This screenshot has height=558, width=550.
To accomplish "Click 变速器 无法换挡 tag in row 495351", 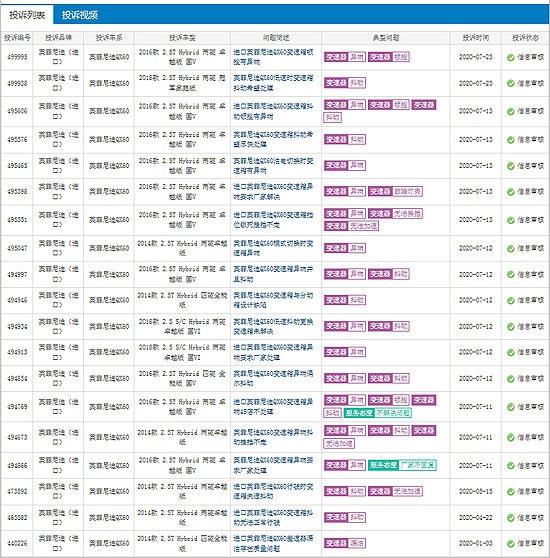I will 395,214.
